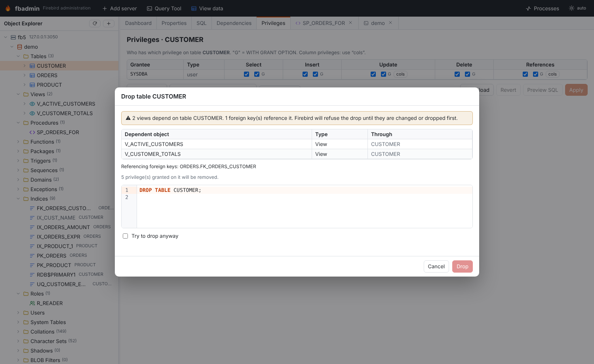Close the SP_ORDERS_FOR tab
The width and height of the screenshot is (594, 364).
tap(350, 23)
